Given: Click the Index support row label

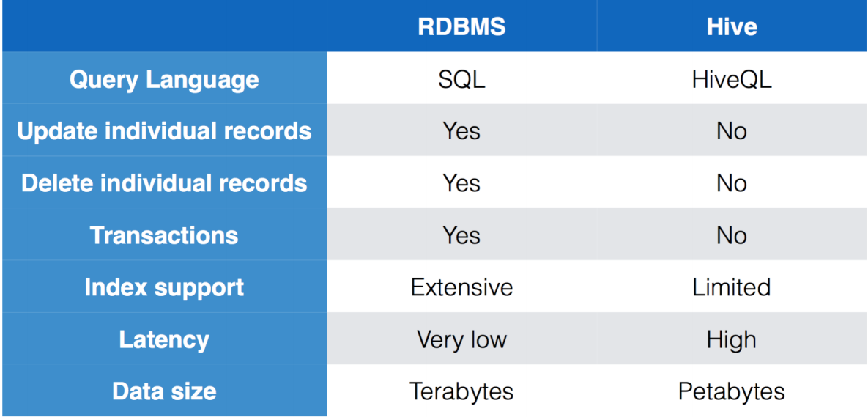Looking at the screenshot, I should (164, 287).
